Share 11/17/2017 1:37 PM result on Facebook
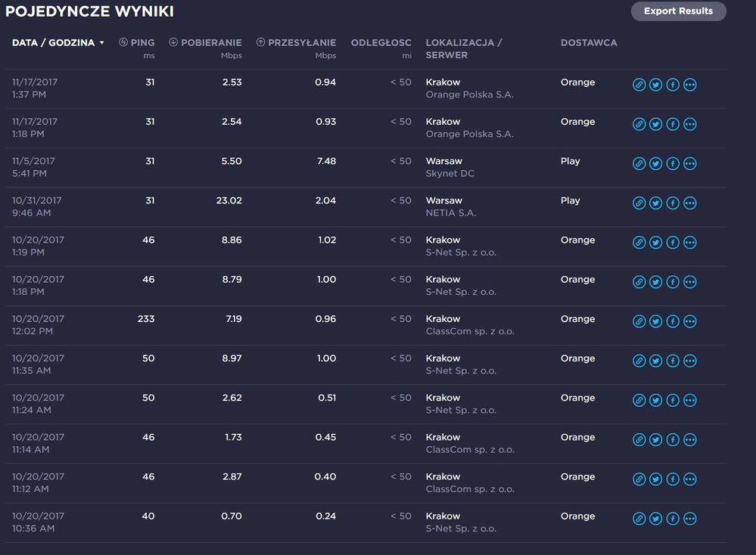 tap(673, 85)
